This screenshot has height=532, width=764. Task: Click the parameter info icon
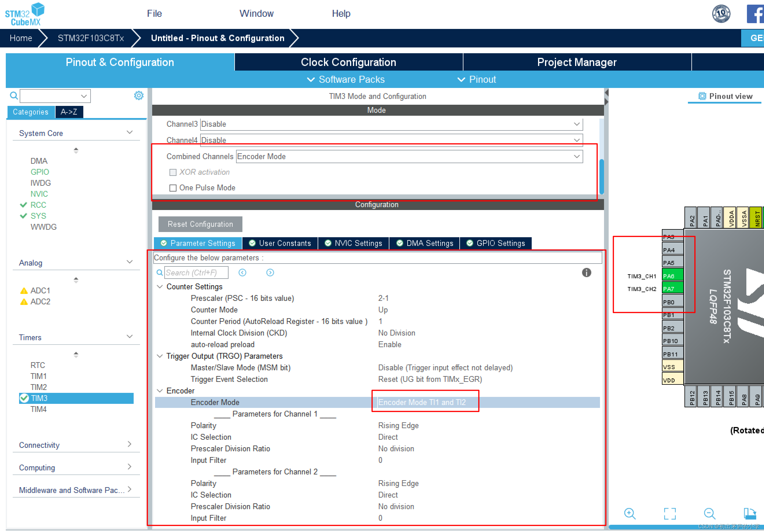click(x=586, y=273)
